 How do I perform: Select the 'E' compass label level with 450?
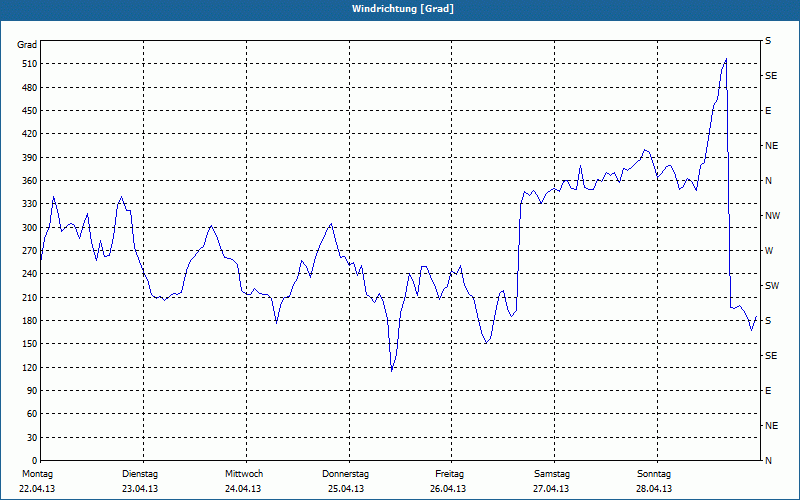pyautogui.click(x=768, y=111)
